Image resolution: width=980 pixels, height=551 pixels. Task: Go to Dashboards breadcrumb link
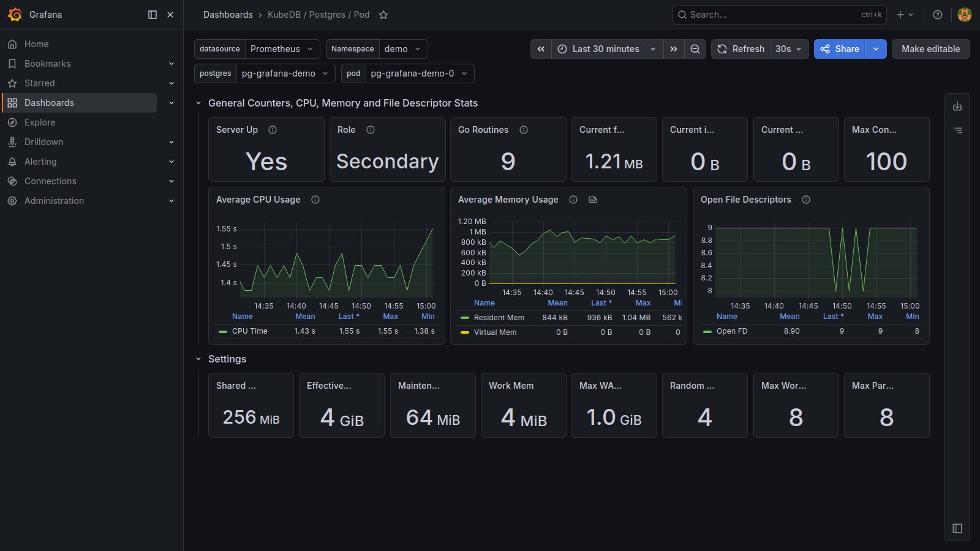[228, 15]
